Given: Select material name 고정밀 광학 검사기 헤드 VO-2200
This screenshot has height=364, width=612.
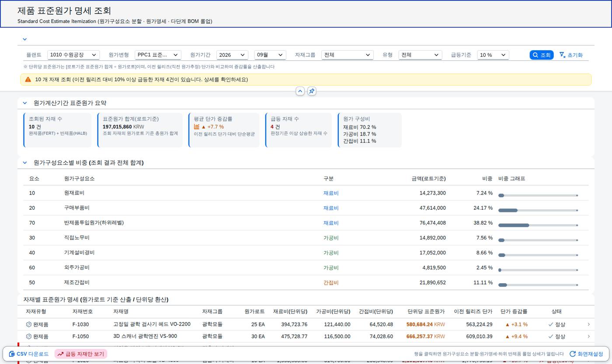Looking at the screenshot, I should coord(152,324).
